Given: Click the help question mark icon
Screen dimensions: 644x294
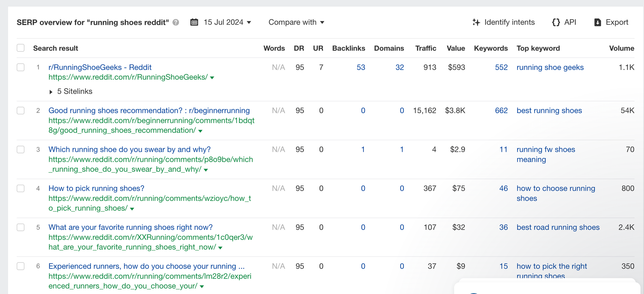Looking at the screenshot, I should click(176, 22).
